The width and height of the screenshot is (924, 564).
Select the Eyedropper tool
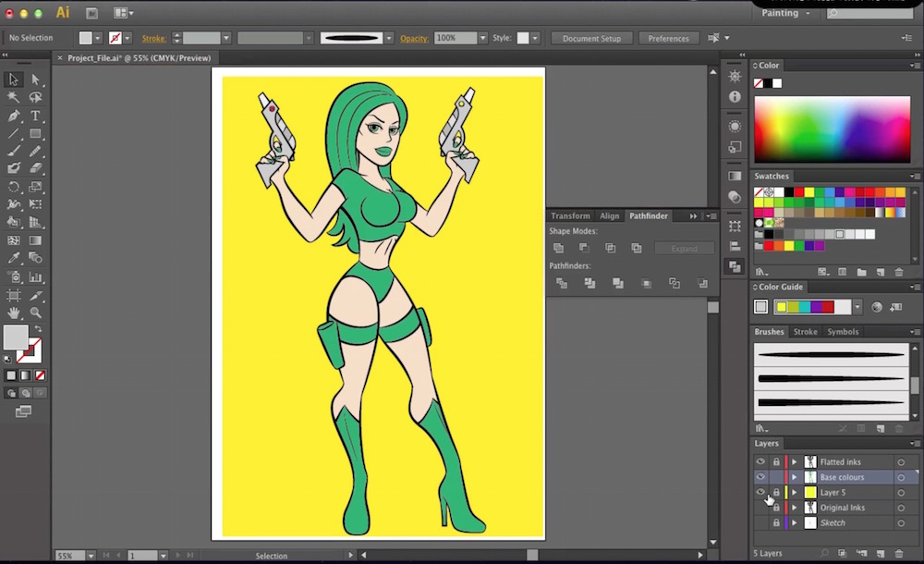[x=14, y=258]
